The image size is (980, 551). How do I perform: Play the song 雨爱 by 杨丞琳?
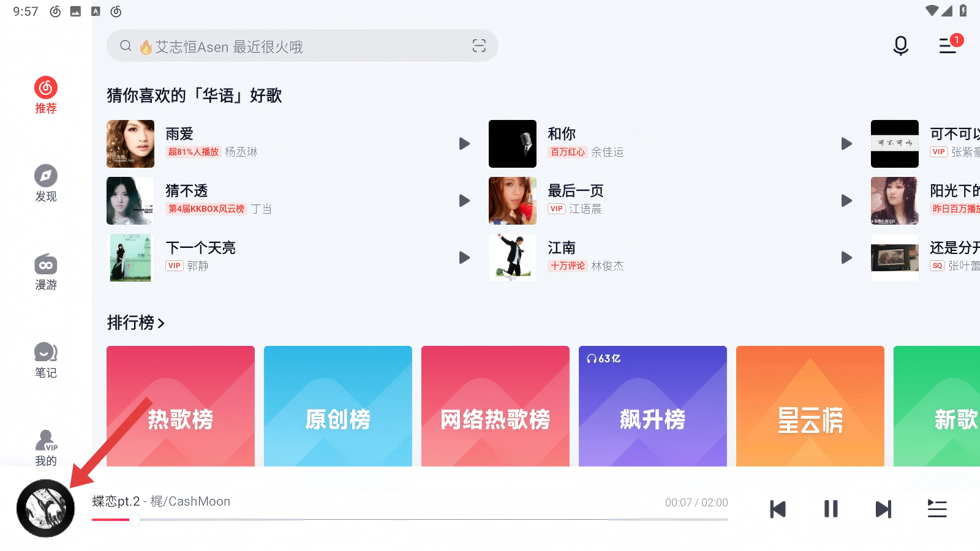tap(465, 144)
